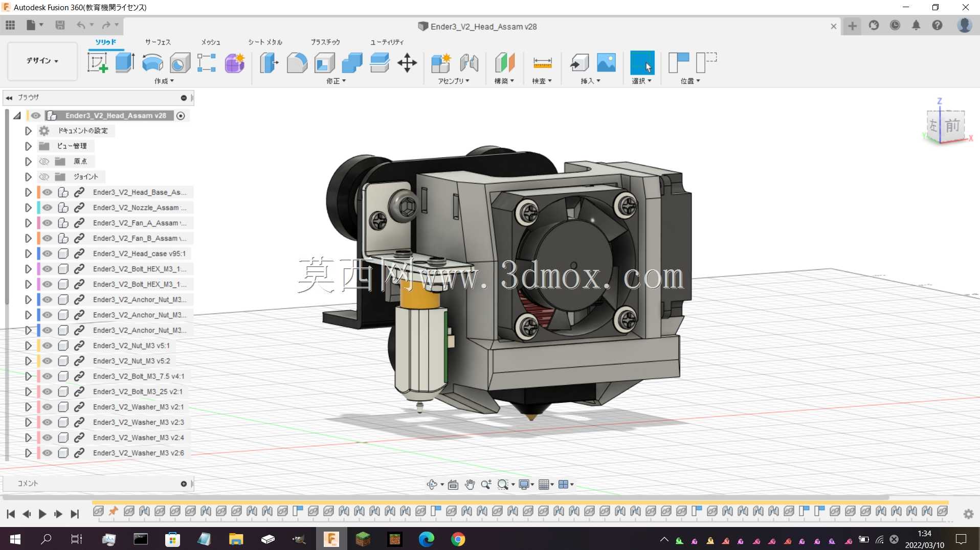Click the Measure ruler icon
This screenshot has width=980, height=550.
[x=542, y=63]
